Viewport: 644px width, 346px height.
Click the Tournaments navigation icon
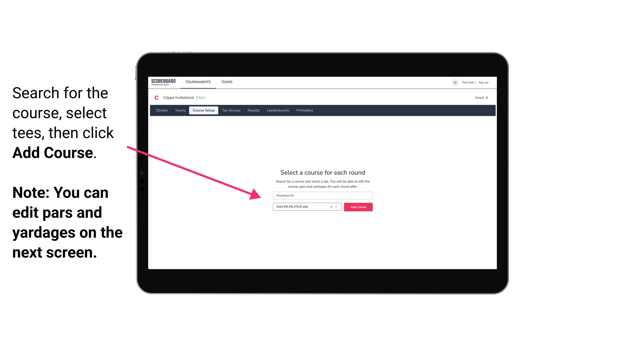[198, 82]
